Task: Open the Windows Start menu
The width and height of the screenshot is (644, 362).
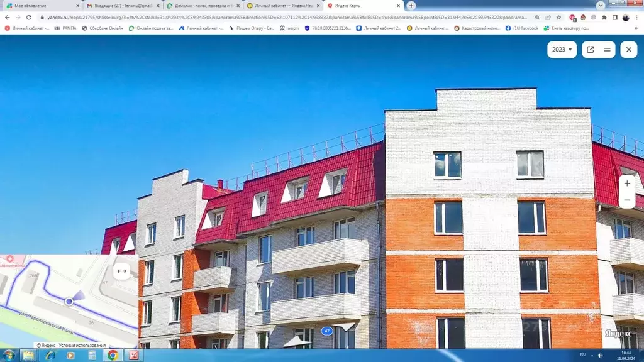Action: point(8,355)
